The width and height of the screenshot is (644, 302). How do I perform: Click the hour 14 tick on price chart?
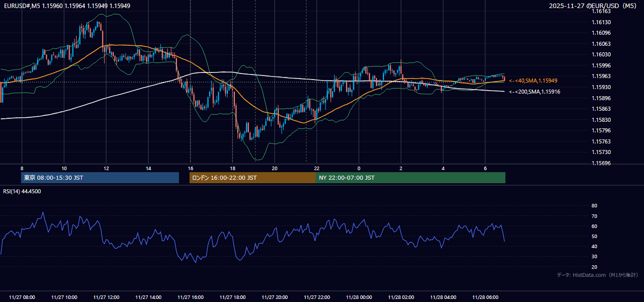148,168
